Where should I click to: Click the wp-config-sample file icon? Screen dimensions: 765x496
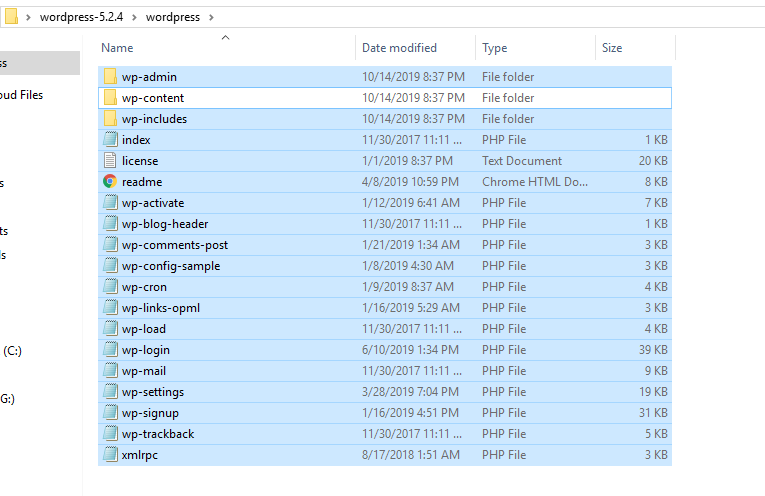110,265
